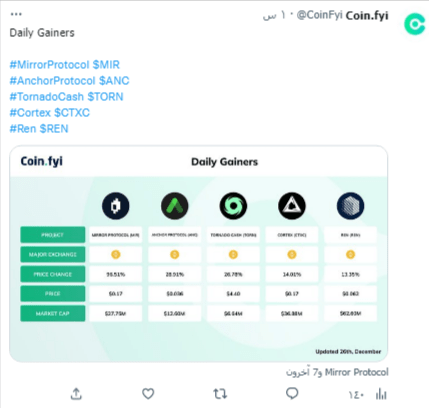Click the Mirror Protocol tagged accounts link
This screenshot has width=429, height=408.
[337, 372]
